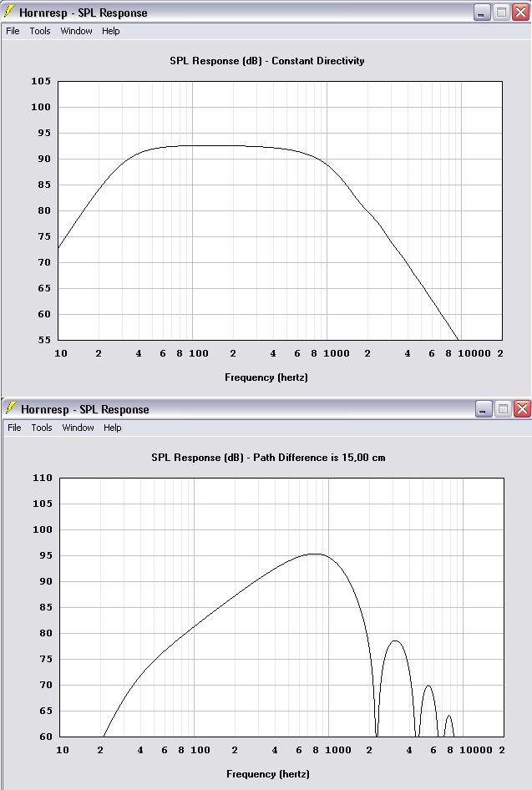Click the 'Hornresp - SPL Response' title of bottom window
This screenshot has width=532, height=790.
pos(84,409)
